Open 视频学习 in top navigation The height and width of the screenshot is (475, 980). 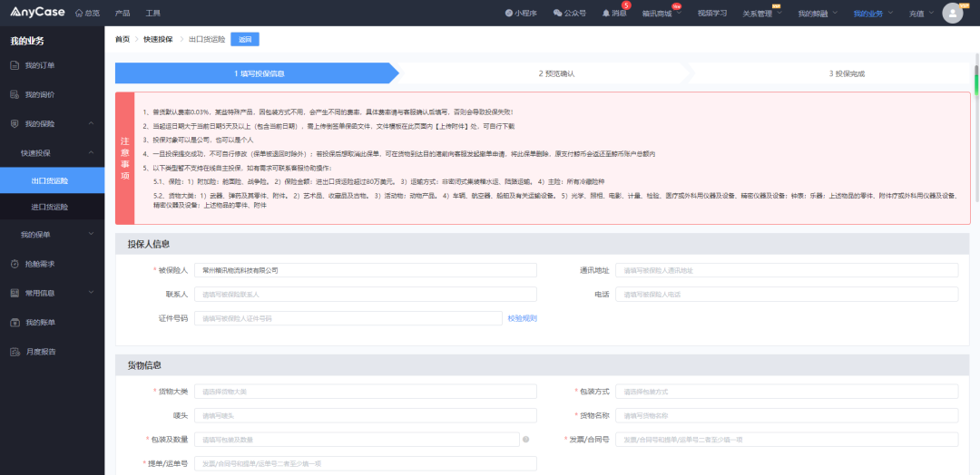(x=712, y=13)
